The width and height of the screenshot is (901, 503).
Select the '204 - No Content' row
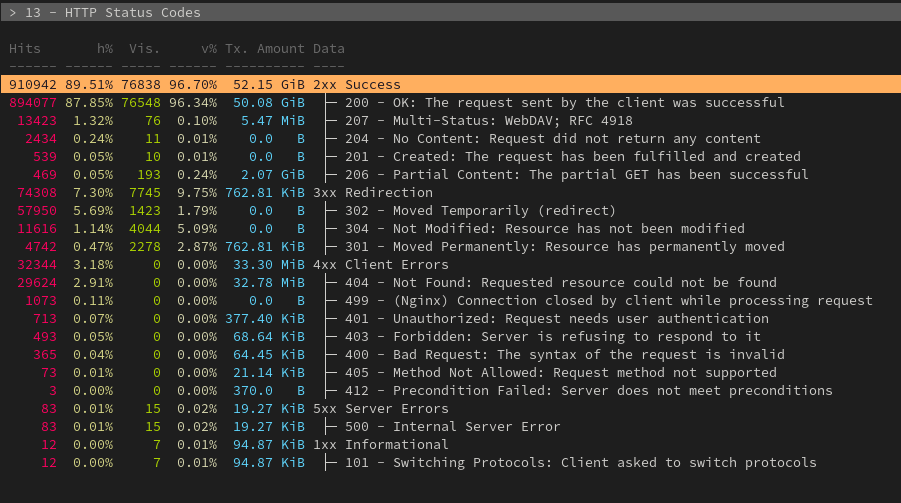point(552,139)
